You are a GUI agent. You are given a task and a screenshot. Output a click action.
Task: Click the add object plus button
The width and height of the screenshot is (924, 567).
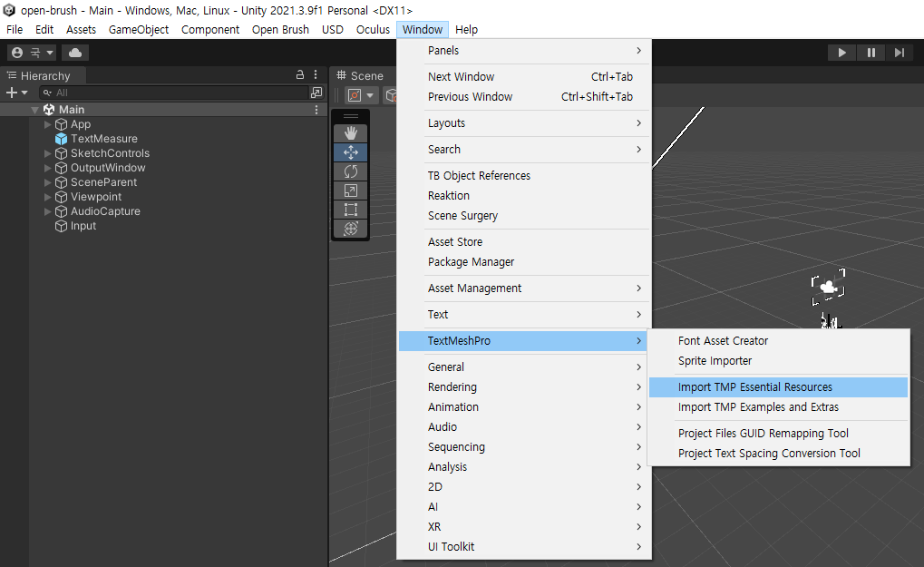pyautogui.click(x=16, y=93)
